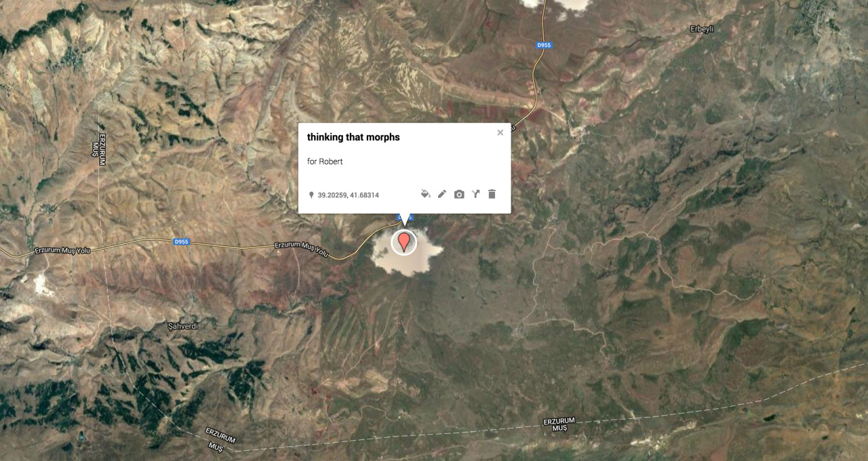Screen dimensions: 868x461
Task: Click the Şahverdi village label
Action: pyautogui.click(x=183, y=326)
